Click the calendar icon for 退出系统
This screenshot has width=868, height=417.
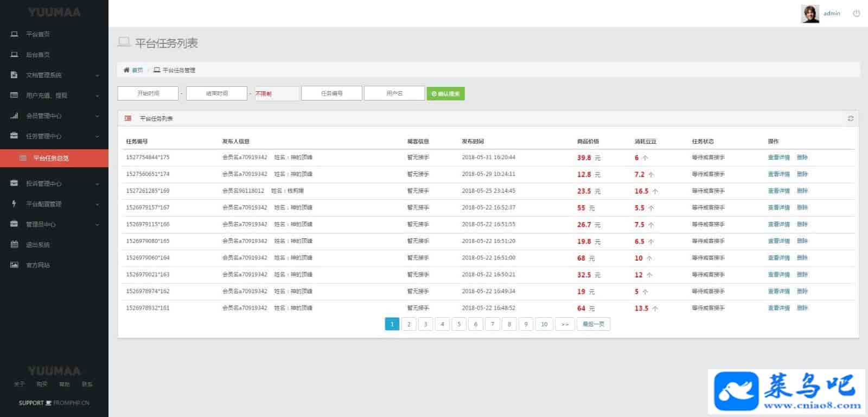[15, 244]
